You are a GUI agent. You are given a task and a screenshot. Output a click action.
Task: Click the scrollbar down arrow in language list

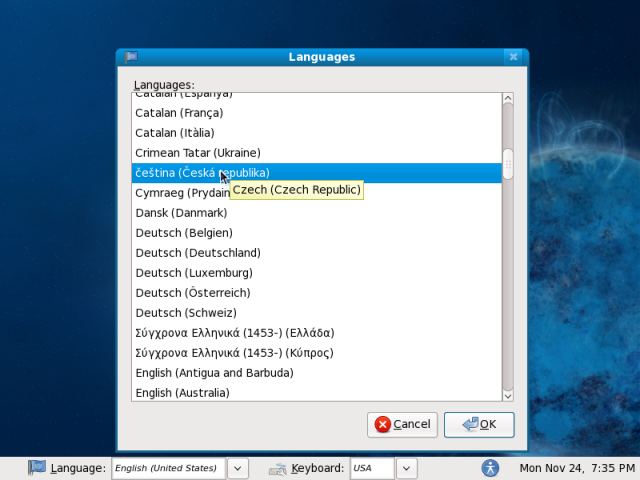(507, 395)
